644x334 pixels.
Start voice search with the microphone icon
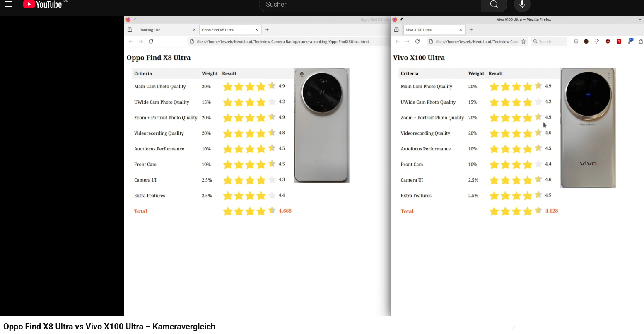pos(522,5)
